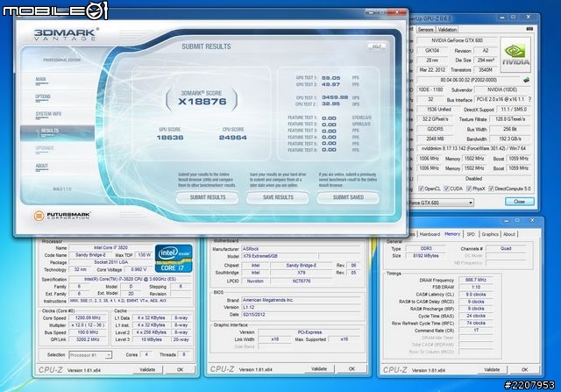Click the CPU score value 24964
Viewport: 561px width, 392px height.
233,138
